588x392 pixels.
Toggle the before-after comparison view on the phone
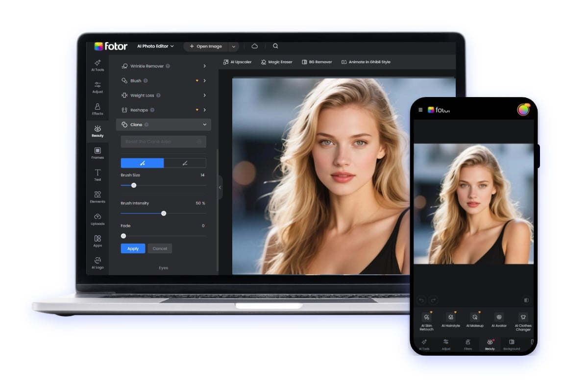[x=525, y=300]
